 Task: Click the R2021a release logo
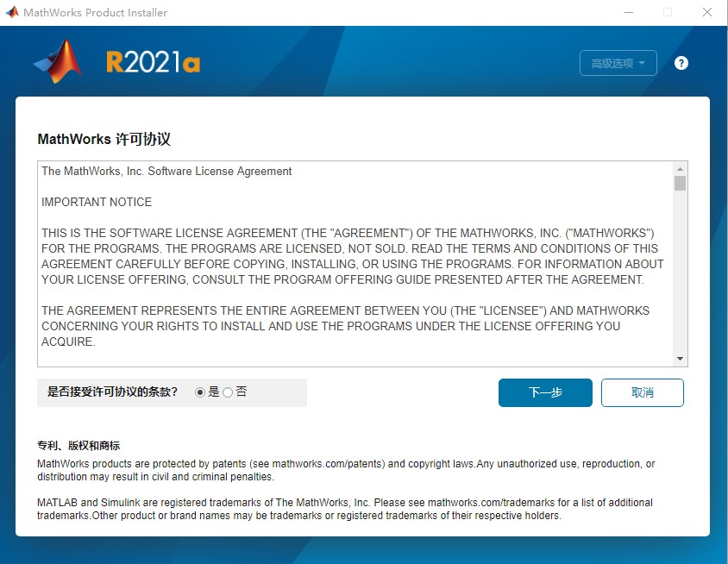click(x=154, y=62)
